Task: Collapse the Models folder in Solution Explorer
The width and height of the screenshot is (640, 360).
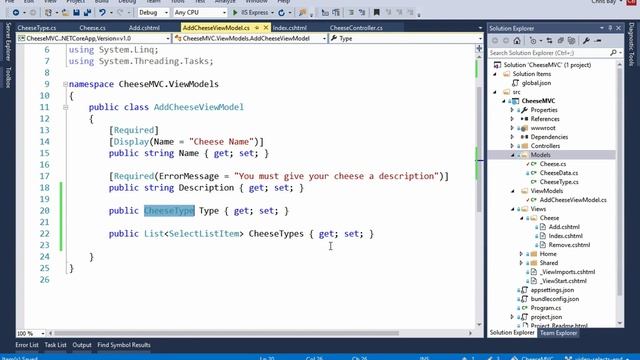Action: pos(513,155)
